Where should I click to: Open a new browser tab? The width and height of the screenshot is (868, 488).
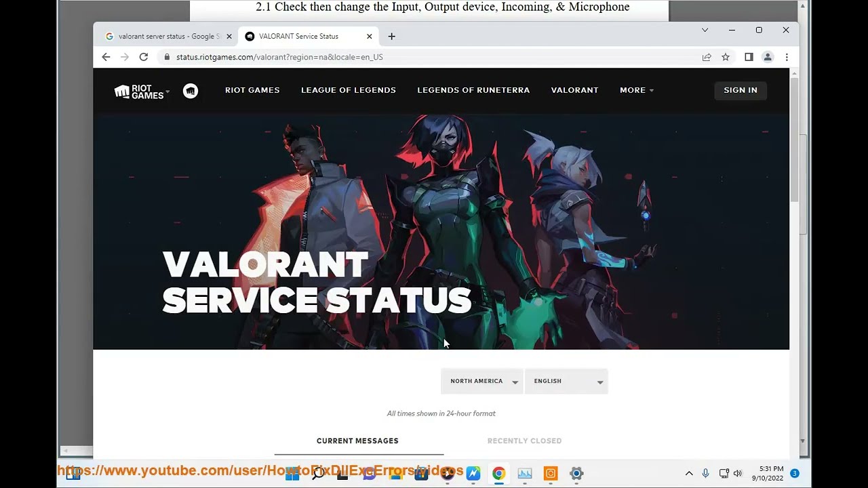(x=391, y=37)
